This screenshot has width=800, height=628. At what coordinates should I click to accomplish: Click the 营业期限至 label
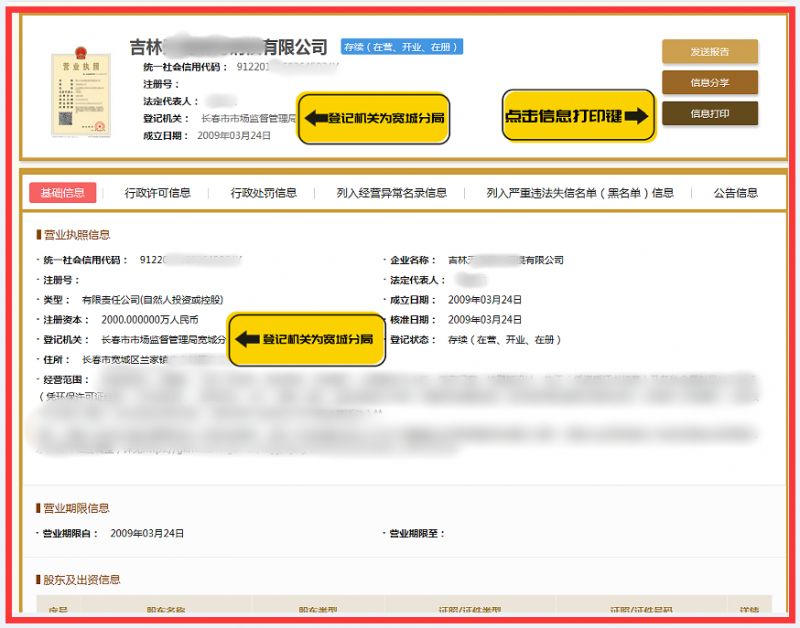click(417, 533)
